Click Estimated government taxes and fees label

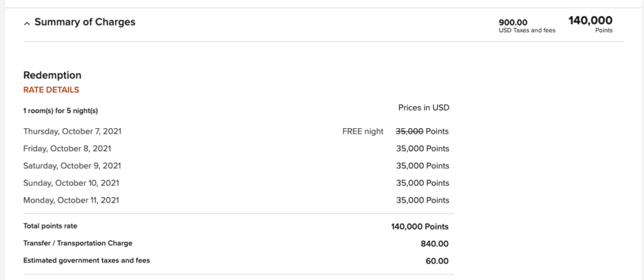(x=87, y=261)
